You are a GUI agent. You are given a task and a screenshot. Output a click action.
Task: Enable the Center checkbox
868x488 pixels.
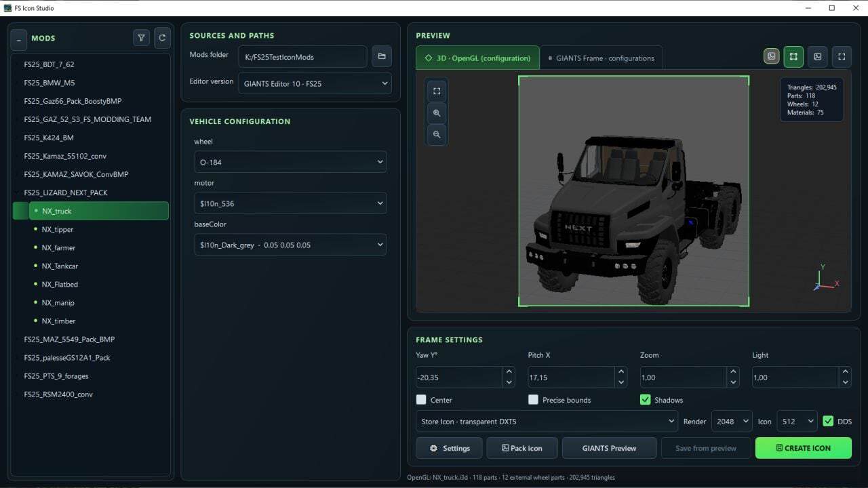coord(421,400)
